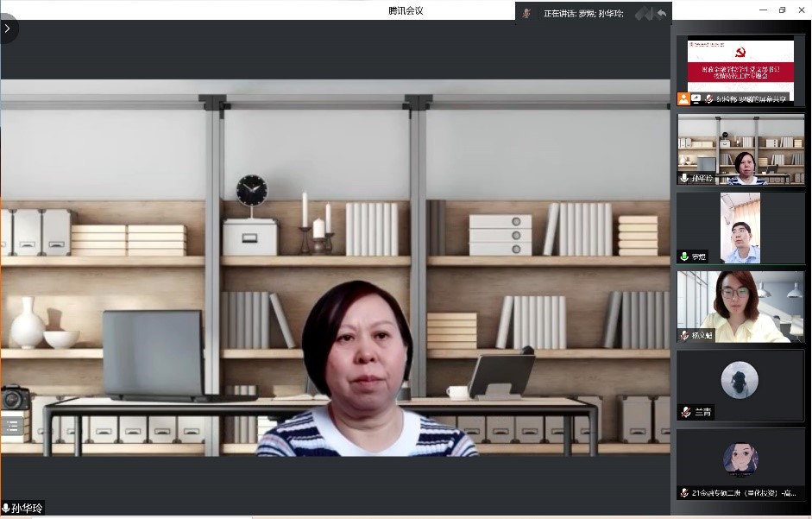Click the muted mic icon on 杨义魁's tile
Image resolution: width=812 pixels, height=519 pixels.
point(684,335)
